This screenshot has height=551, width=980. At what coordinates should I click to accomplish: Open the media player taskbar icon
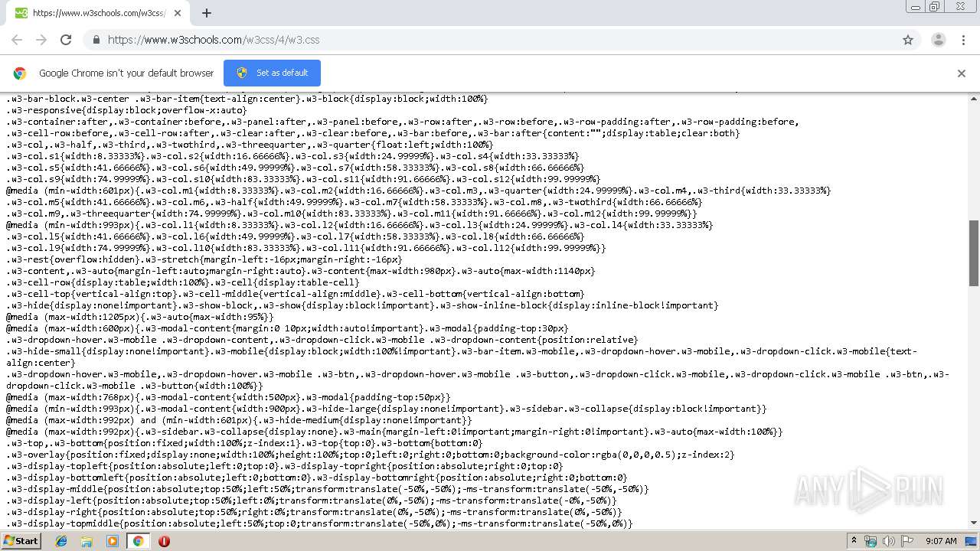coord(113,541)
